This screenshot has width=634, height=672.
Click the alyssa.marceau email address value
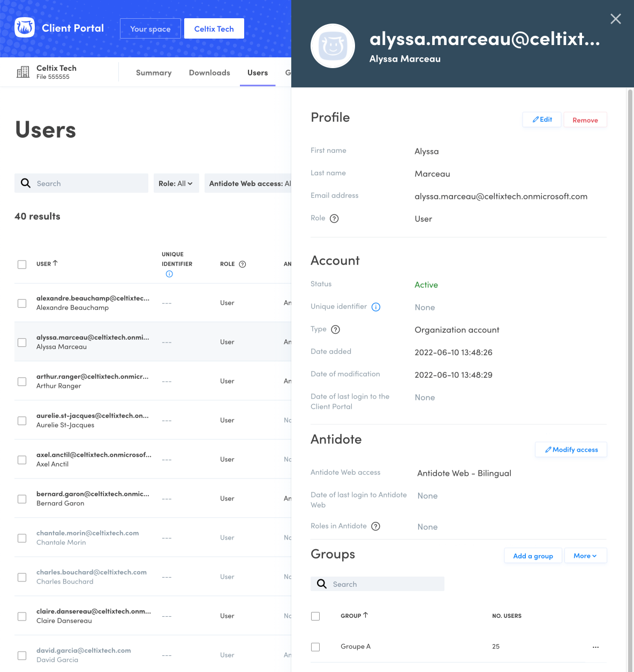point(501,196)
